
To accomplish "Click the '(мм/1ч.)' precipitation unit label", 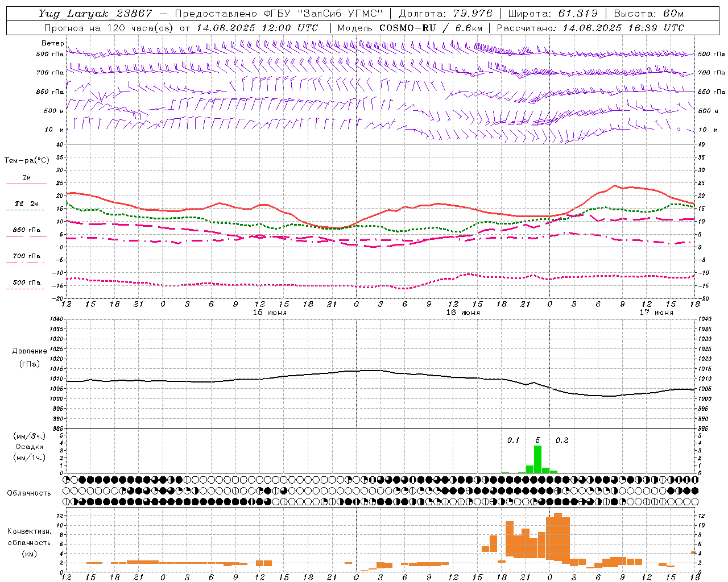I will point(30,458).
